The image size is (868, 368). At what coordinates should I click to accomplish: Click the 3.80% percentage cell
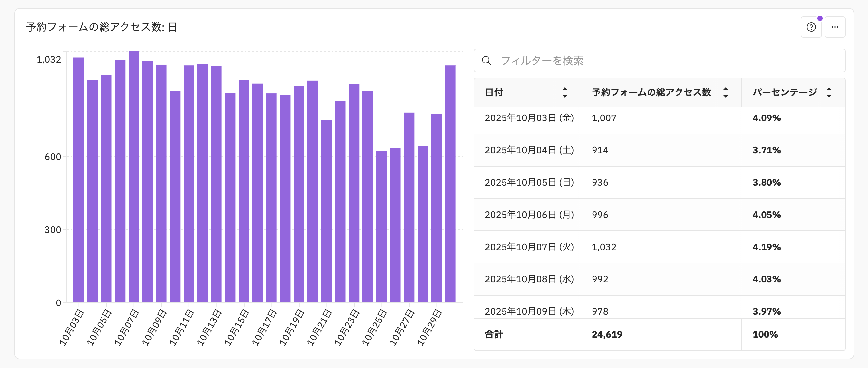[767, 182]
